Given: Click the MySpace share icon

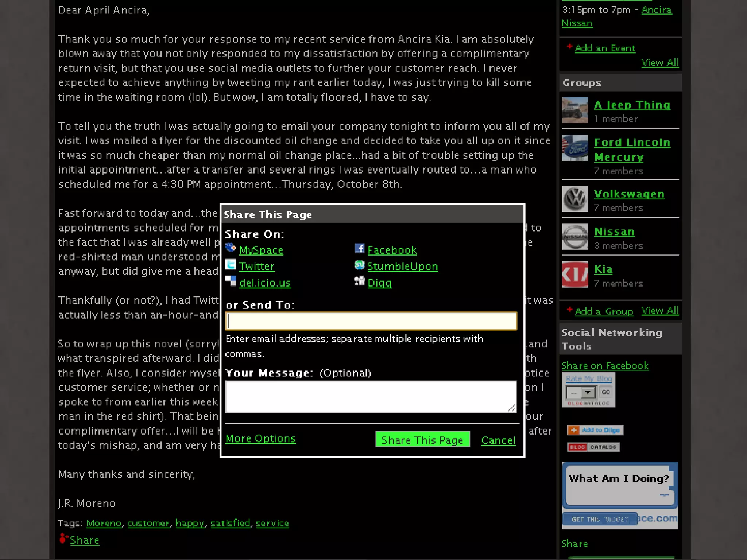Looking at the screenshot, I should 231,248.
